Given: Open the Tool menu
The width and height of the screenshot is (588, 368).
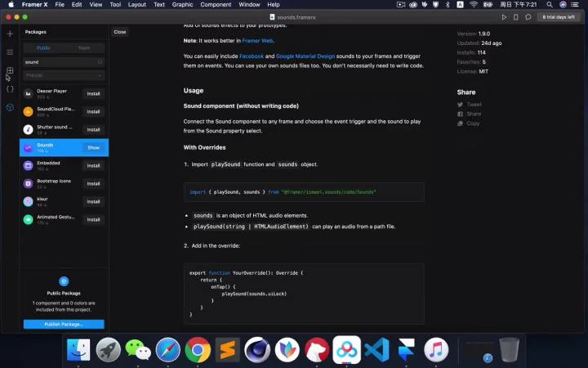Looking at the screenshot, I should 115,5.
